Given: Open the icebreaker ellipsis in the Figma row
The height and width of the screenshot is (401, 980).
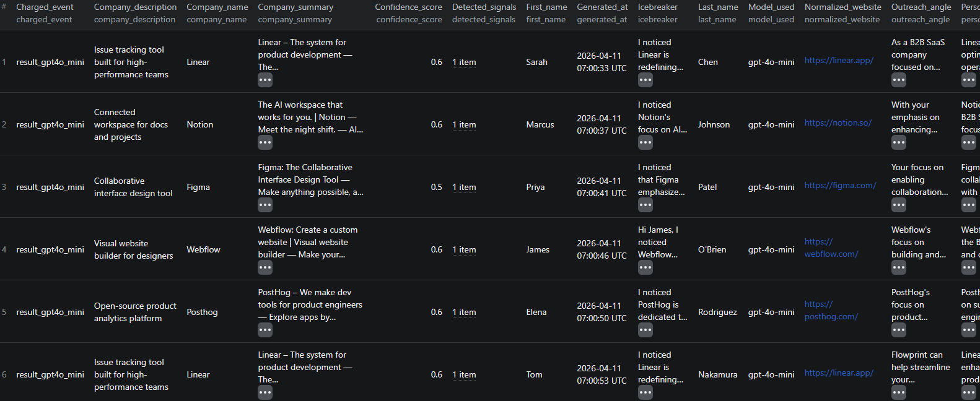Looking at the screenshot, I should 645,205.
